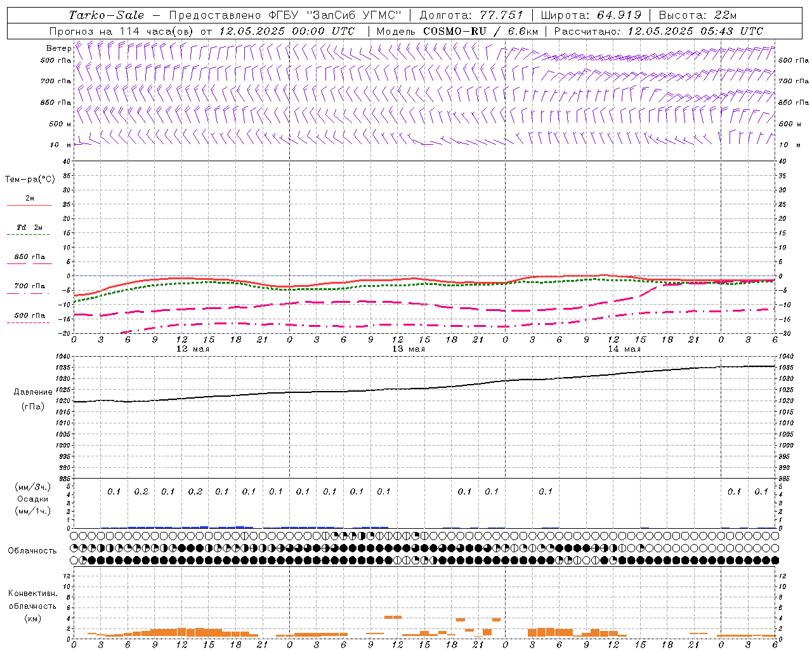Select computed time Рассчитано: 12.05.2025 05:43 UTC

pos(658,31)
